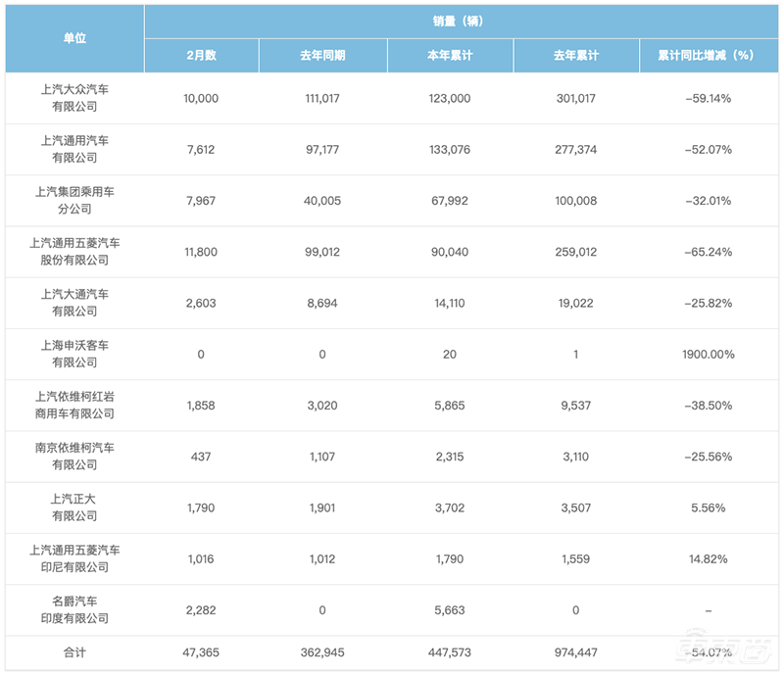Image resolution: width=784 pixels, height=676 pixels.
Task: Select the 合计 row label
Action: click(x=75, y=652)
